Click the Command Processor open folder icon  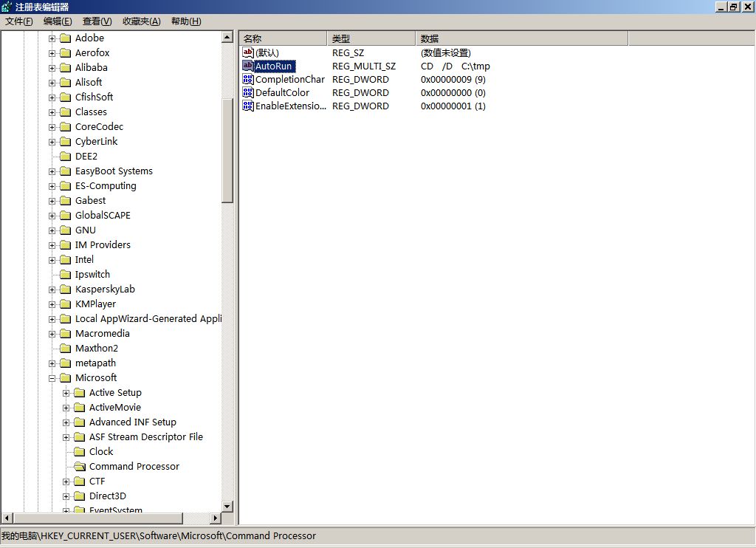pos(80,466)
